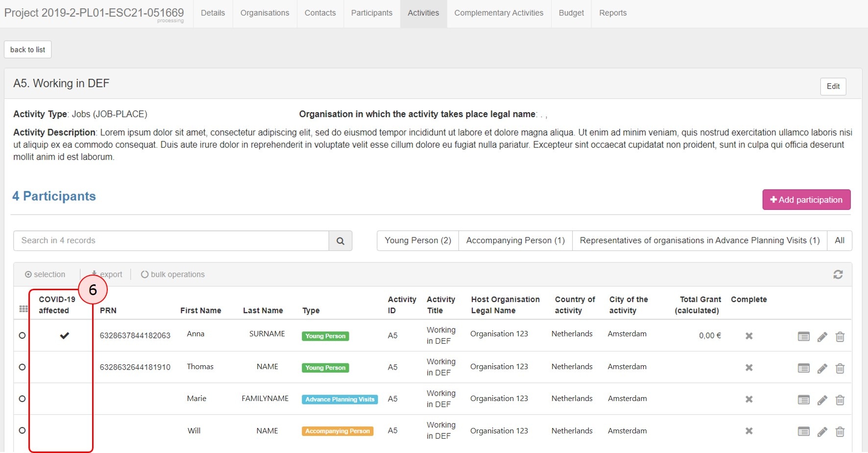Sort by the Country of activity header
868x453 pixels.
coord(575,305)
